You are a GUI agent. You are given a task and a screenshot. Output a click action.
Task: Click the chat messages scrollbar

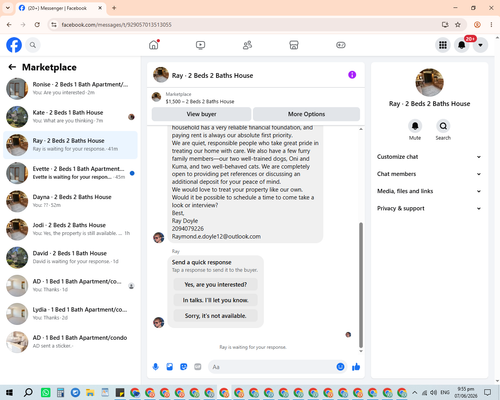pos(361,285)
